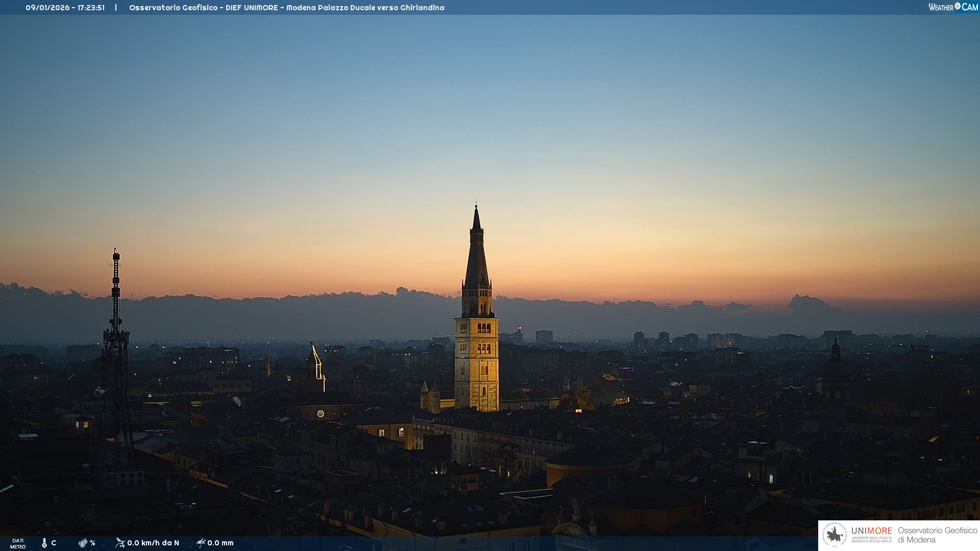Viewport: 980px width, 551px height.
Task: Click the DATI METEO label
Action: [x=18, y=543]
